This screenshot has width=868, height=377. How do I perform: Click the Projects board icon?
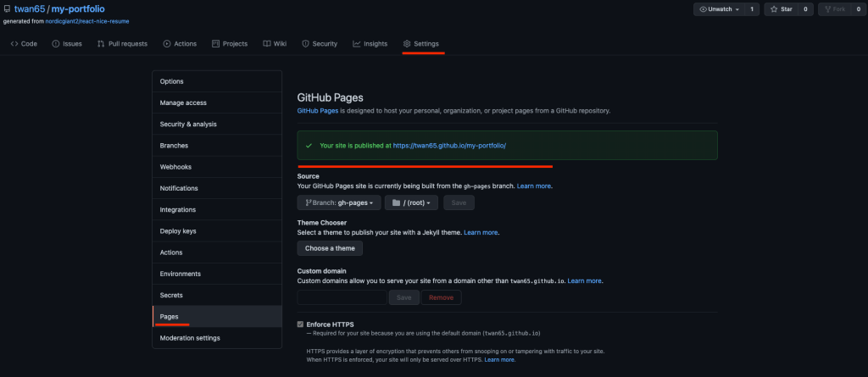(215, 43)
